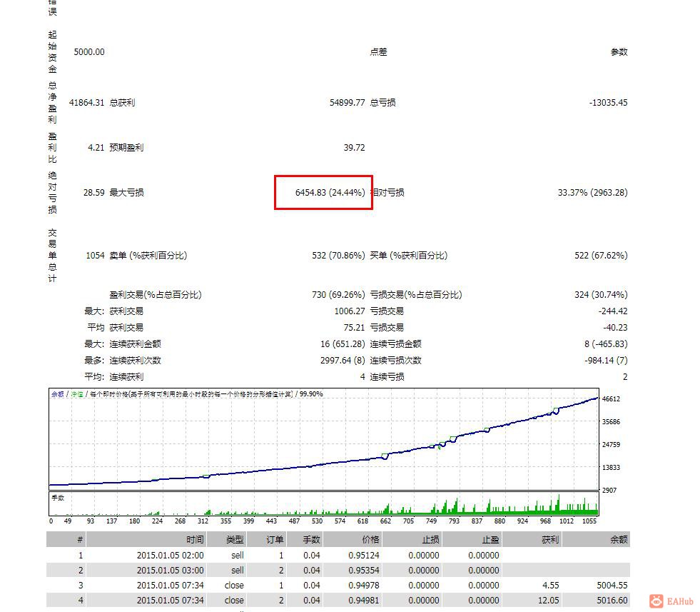Click the 余额 column header
This screenshot has width=700, height=612.
coord(618,539)
